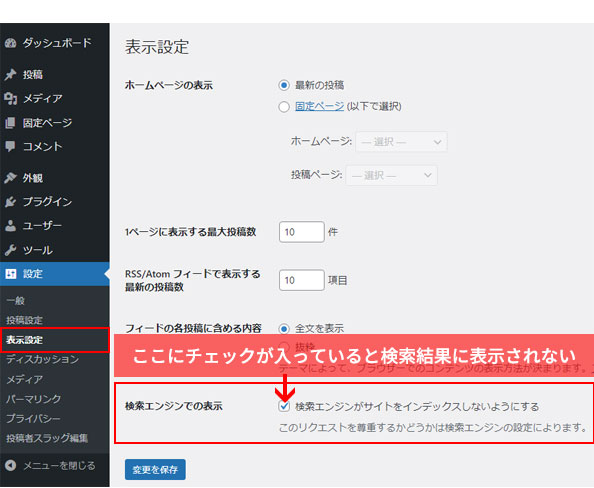The width and height of the screenshot is (594, 488).
Task: Click the ホームページの表示 label
Action: [169, 85]
